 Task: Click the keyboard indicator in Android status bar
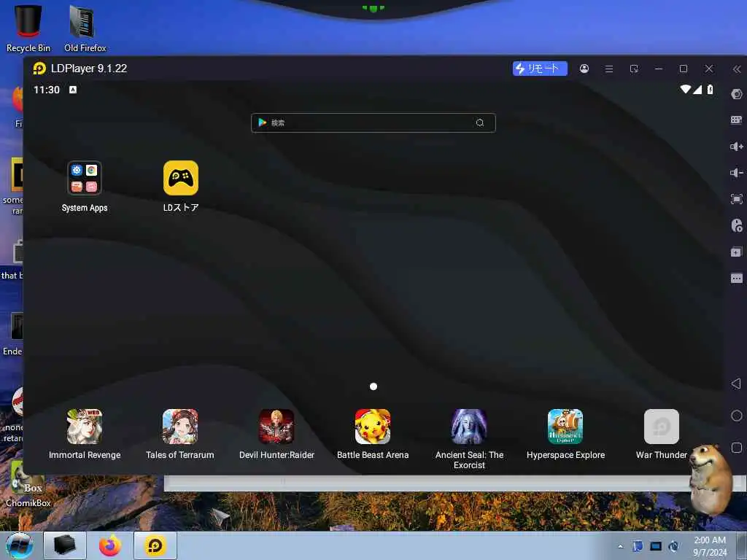73,90
